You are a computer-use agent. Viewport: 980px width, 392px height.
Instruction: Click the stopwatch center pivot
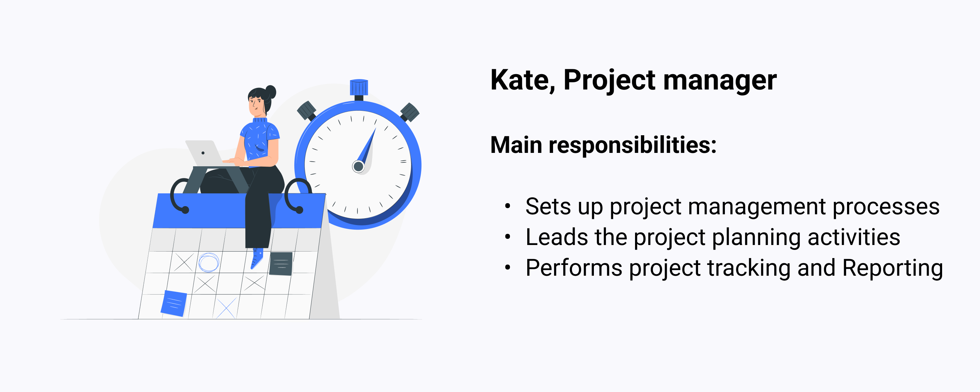358,166
